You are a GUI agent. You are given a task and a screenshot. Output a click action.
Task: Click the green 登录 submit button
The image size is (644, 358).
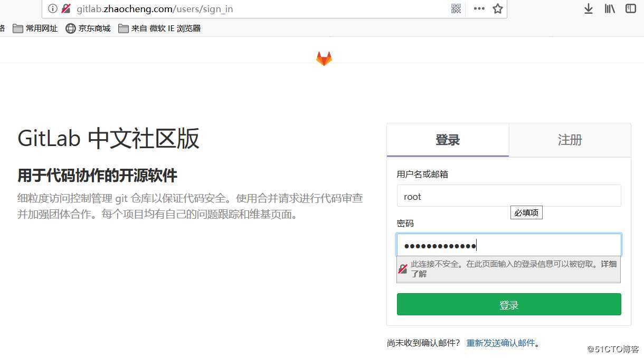pyautogui.click(x=509, y=304)
